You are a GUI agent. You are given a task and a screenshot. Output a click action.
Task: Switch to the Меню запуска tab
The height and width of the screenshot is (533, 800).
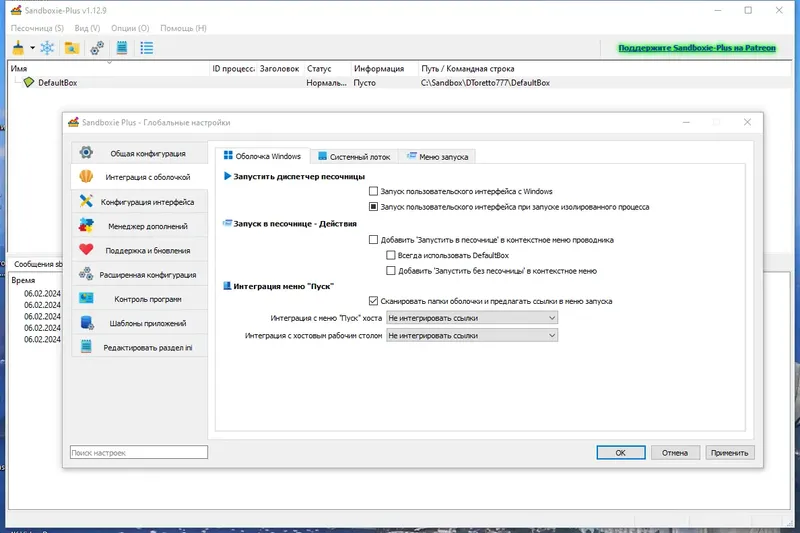coord(437,157)
